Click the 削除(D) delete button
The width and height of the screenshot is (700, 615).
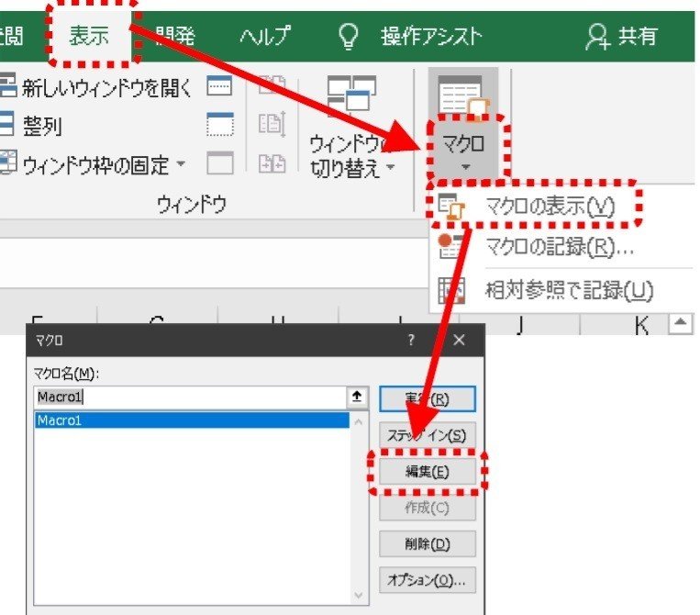(x=428, y=544)
